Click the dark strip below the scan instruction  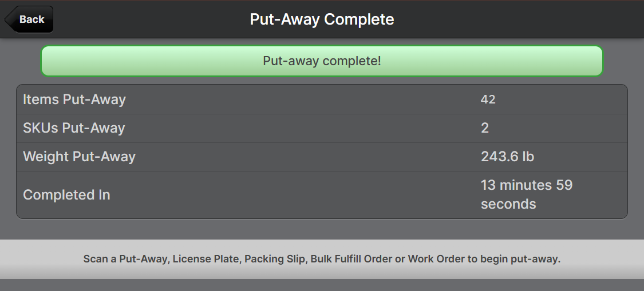[x=322, y=285]
